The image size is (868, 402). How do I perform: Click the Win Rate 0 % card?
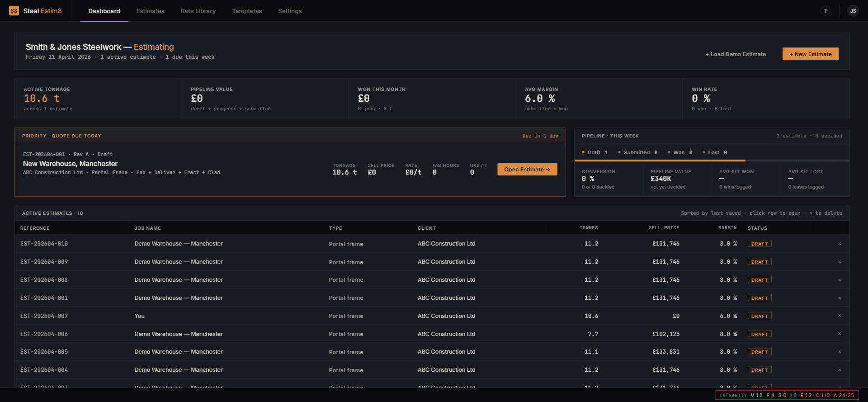click(766, 99)
